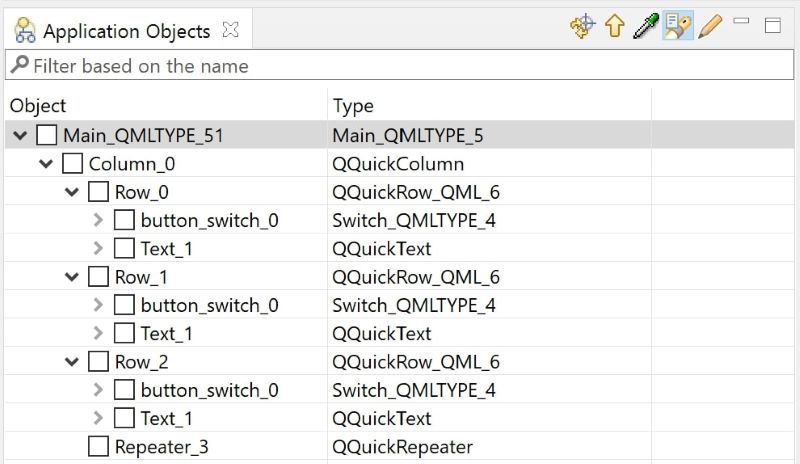The image size is (800, 464).
Task: Click the pencil edit icon
Action: coord(710,26)
